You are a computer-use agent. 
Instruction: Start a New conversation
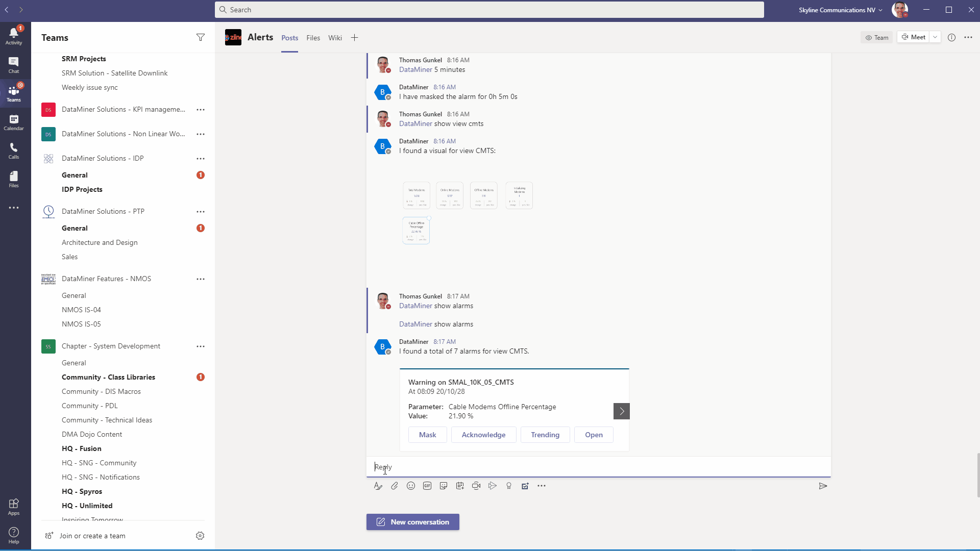pyautogui.click(x=412, y=522)
